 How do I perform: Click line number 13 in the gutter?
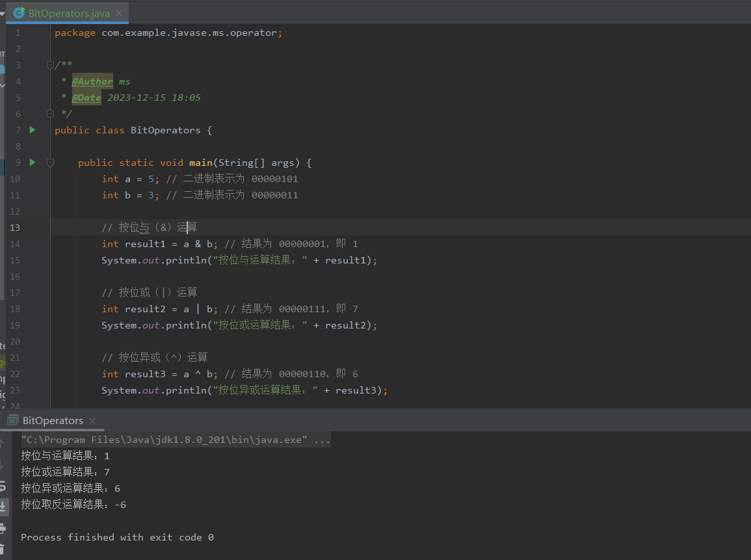coord(15,228)
